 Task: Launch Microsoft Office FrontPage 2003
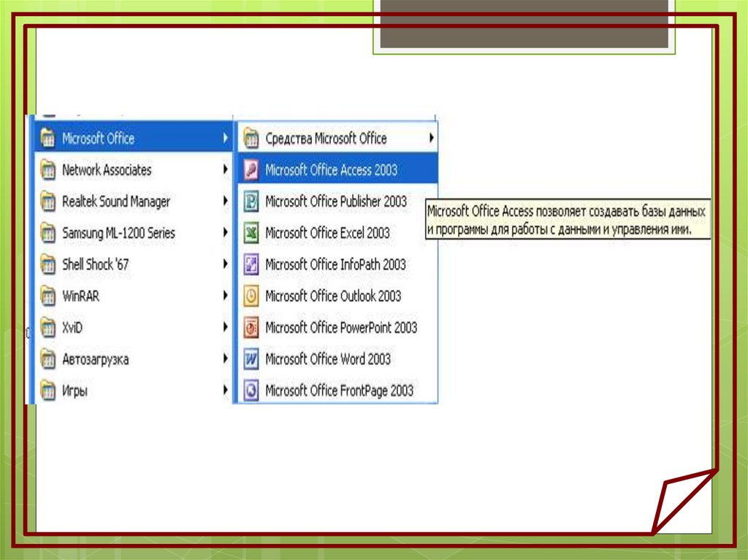[337, 390]
